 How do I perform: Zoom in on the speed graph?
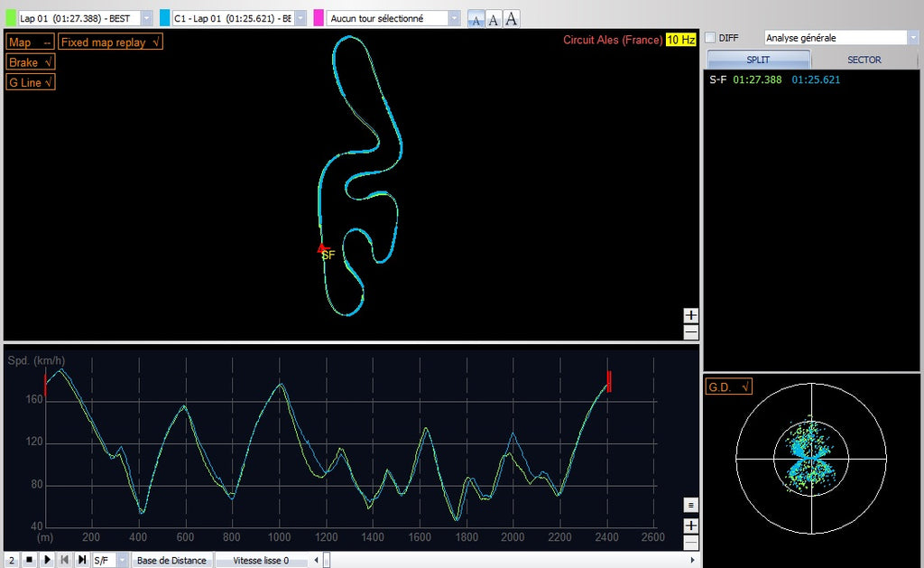point(690,526)
